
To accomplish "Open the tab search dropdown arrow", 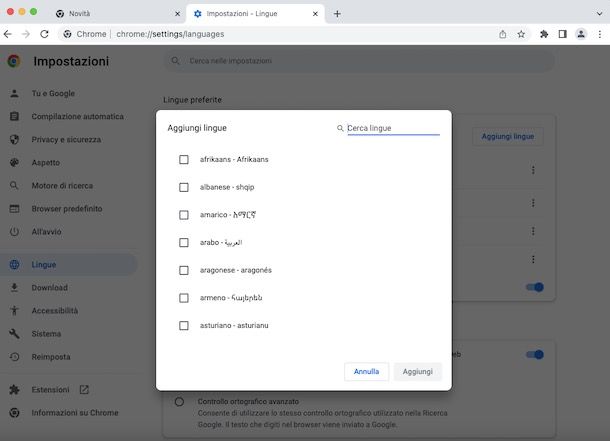I will 599,14.
